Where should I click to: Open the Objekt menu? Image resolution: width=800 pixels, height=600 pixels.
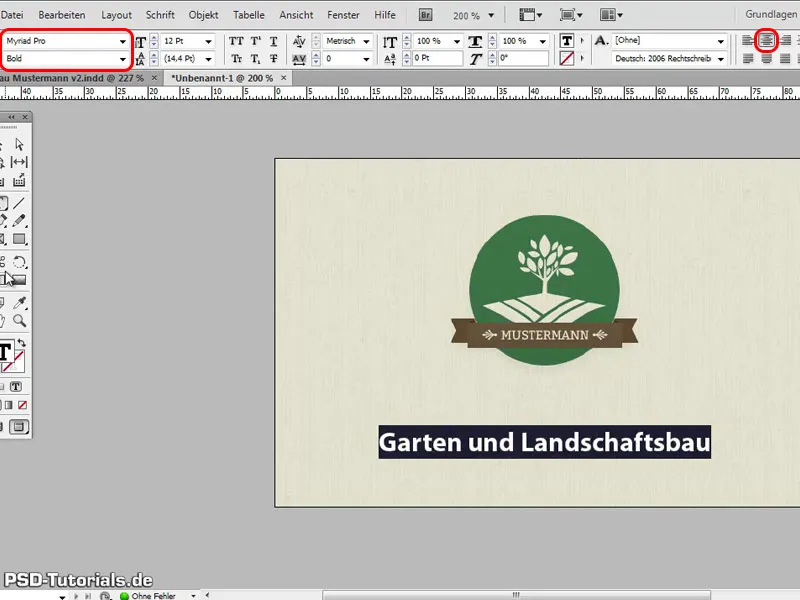[204, 15]
